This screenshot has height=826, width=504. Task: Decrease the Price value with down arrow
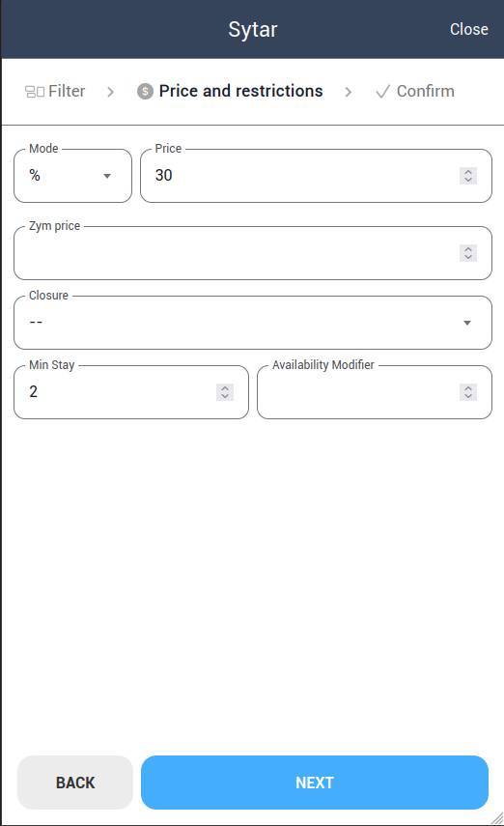coord(468,180)
